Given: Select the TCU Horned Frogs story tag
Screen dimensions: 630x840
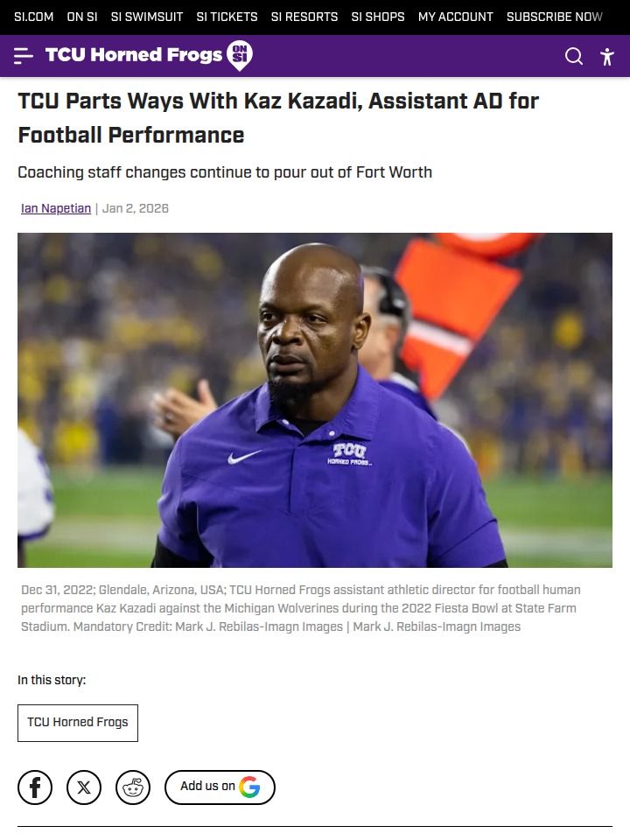Looking at the screenshot, I should pyautogui.click(x=78, y=723).
